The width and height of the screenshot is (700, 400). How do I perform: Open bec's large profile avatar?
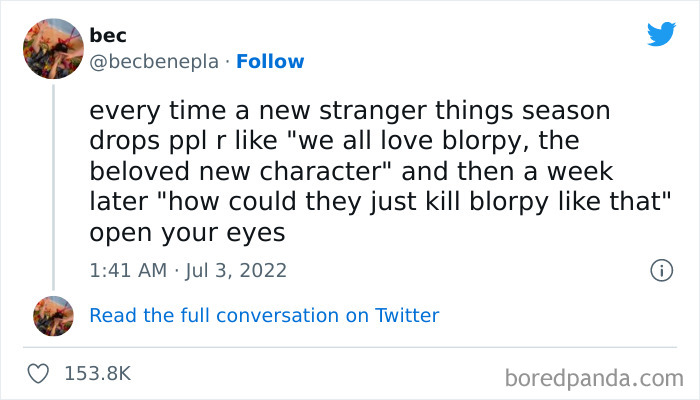[52, 48]
